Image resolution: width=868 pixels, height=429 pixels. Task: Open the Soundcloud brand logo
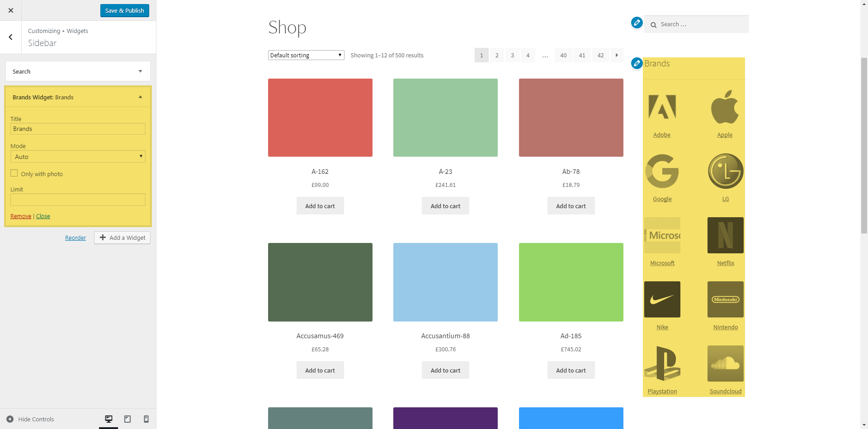point(726,364)
